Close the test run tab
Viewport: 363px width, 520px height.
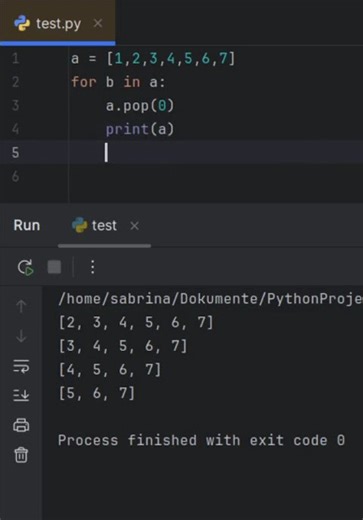pos(135,226)
